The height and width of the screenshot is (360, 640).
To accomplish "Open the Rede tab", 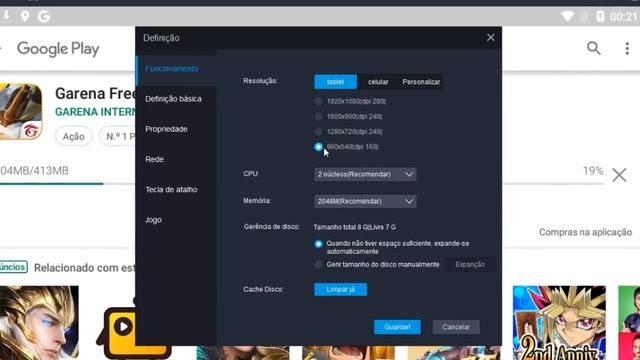I will tap(154, 159).
